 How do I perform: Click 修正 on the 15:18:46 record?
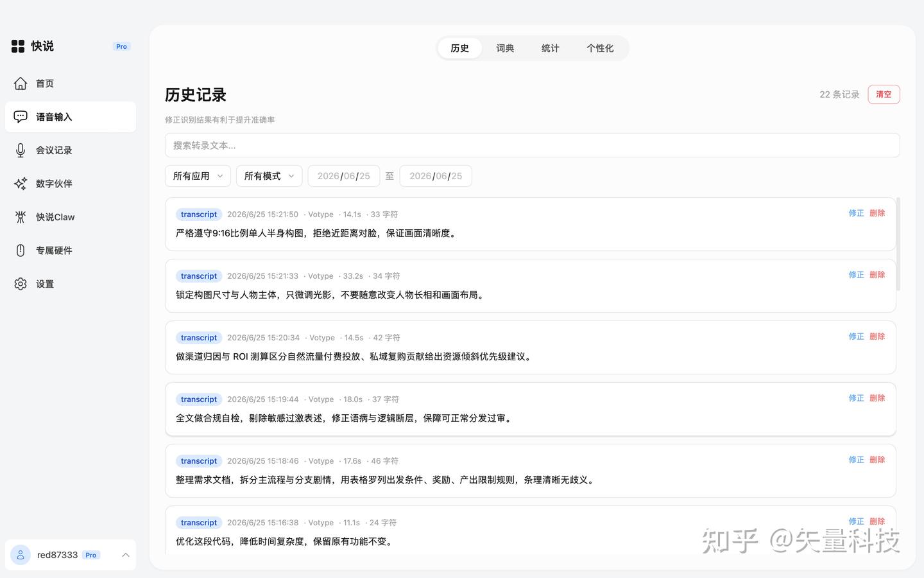pyautogui.click(x=856, y=460)
